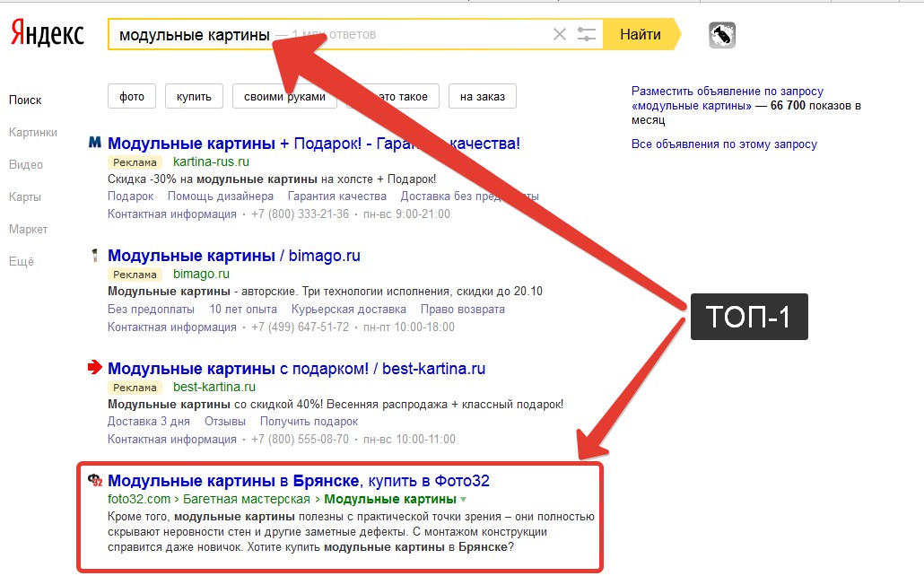
Task: Switch to the Картинки section
Action: (x=33, y=132)
